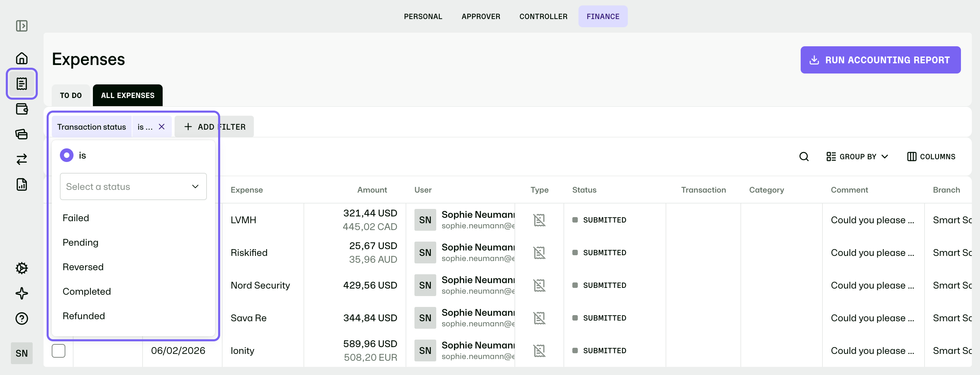This screenshot has width=980, height=375.
Task: Click the search magnifier icon
Action: click(x=804, y=157)
